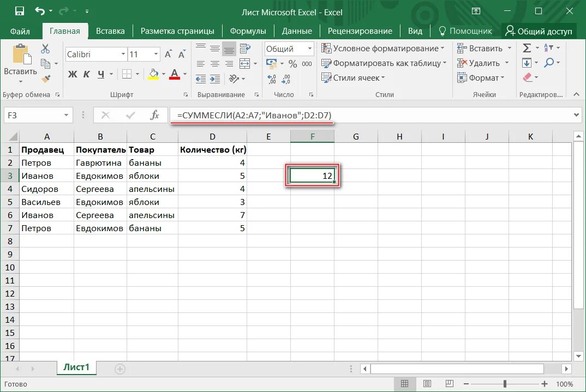Apply the red font color
Image resolution: width=586 pixels, height=392 pixels.
point(175,74)
